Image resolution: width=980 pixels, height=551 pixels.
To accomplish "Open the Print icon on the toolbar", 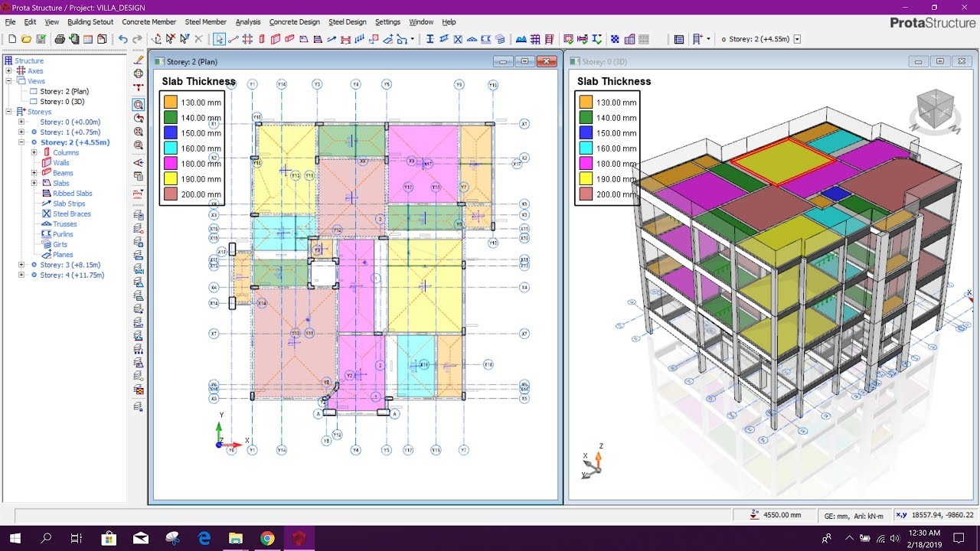I will coord(61,38).
